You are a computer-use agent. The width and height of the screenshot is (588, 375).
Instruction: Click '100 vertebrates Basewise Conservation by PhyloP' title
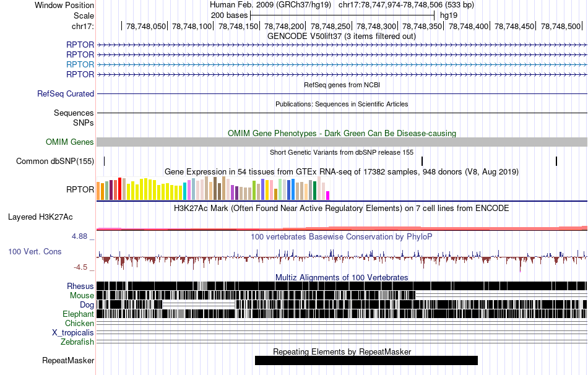(341, 236)
